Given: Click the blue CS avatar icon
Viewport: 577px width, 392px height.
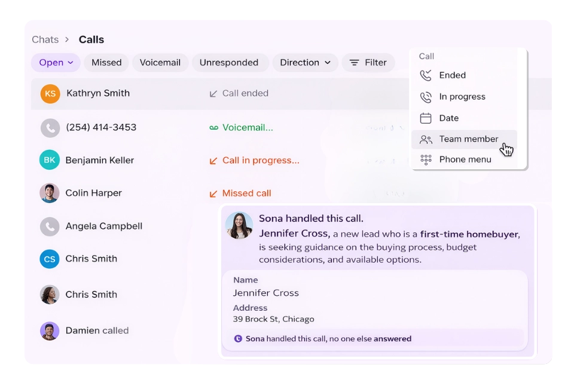Looking at the screenshot, I should pyautogui.click(x=50, y=259).
